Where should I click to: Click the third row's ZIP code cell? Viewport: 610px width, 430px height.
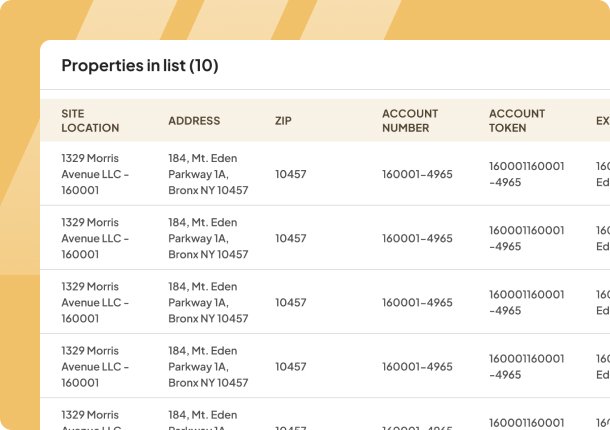click(x=291, y=302)
